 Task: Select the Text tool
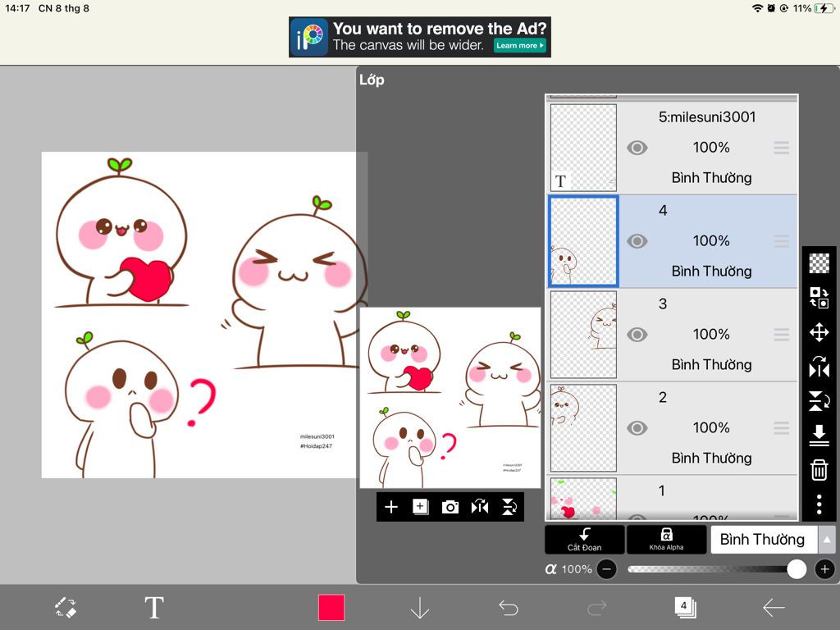154,608
